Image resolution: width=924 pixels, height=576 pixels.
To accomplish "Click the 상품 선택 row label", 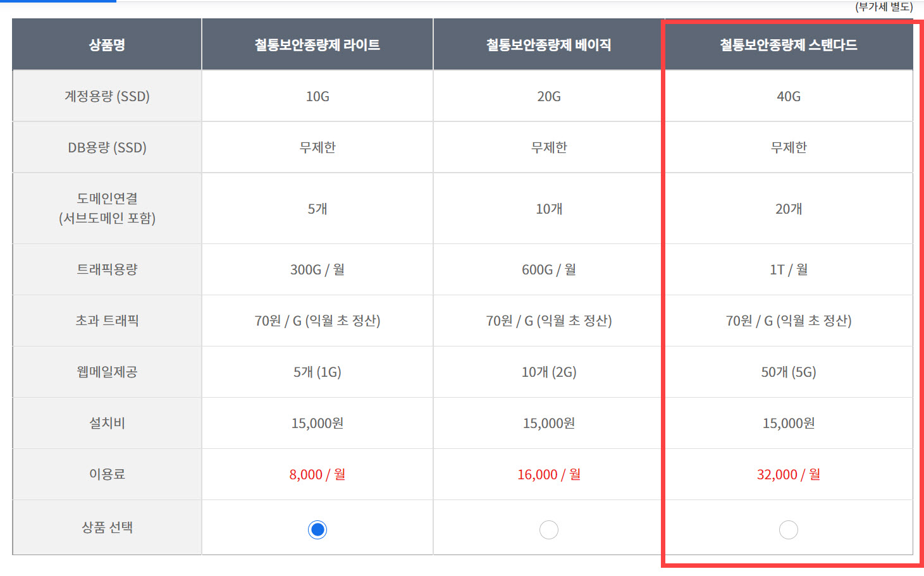I will click(106, 527).
